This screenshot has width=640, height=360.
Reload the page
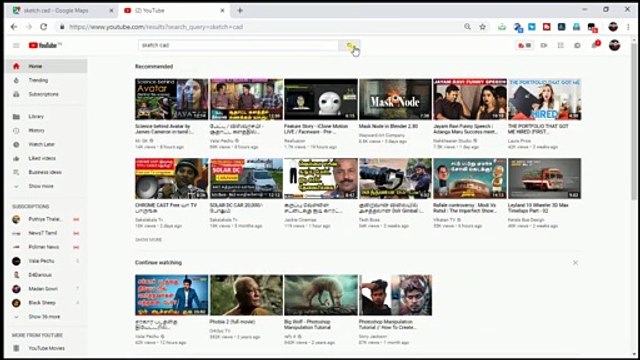pos(43,27)
